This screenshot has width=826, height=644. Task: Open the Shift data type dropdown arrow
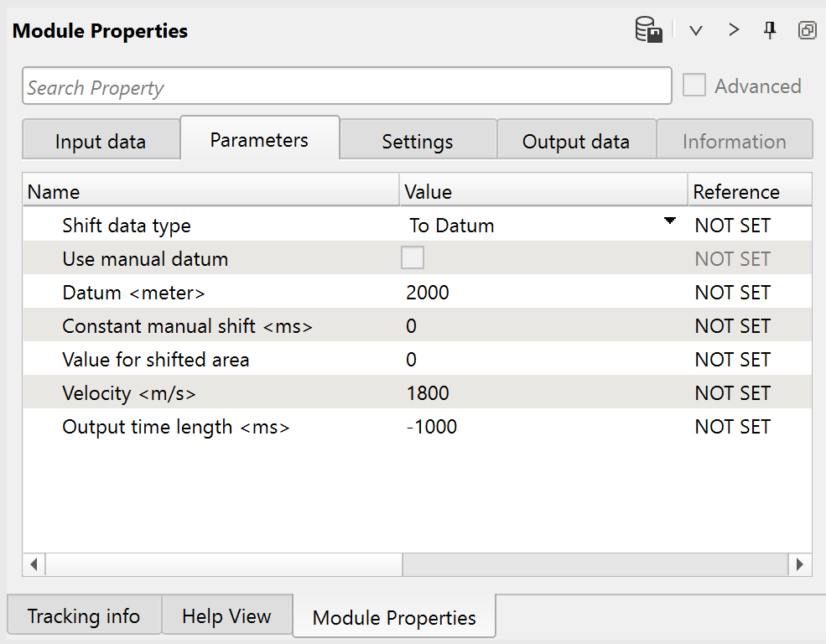click(x=669, y=222)
